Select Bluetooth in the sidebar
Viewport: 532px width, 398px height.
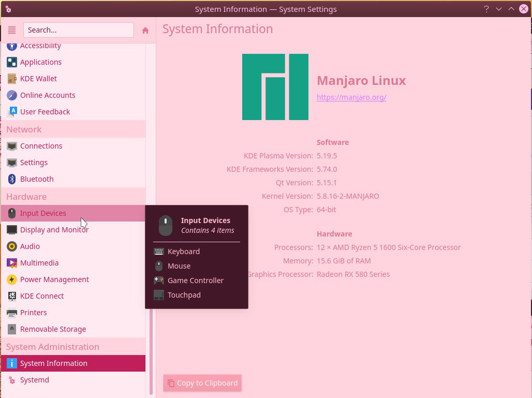coord(73,179)
